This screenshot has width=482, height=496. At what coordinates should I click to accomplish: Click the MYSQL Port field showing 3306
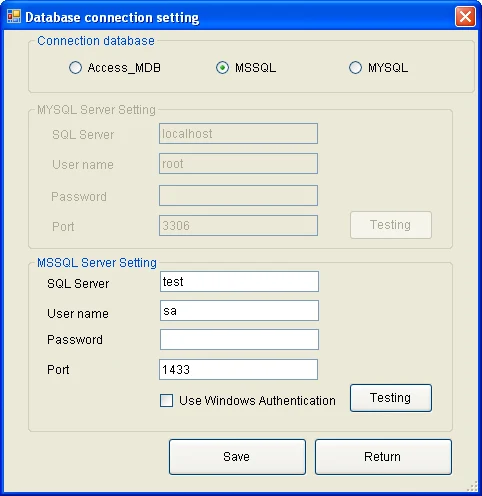point(238,226)
